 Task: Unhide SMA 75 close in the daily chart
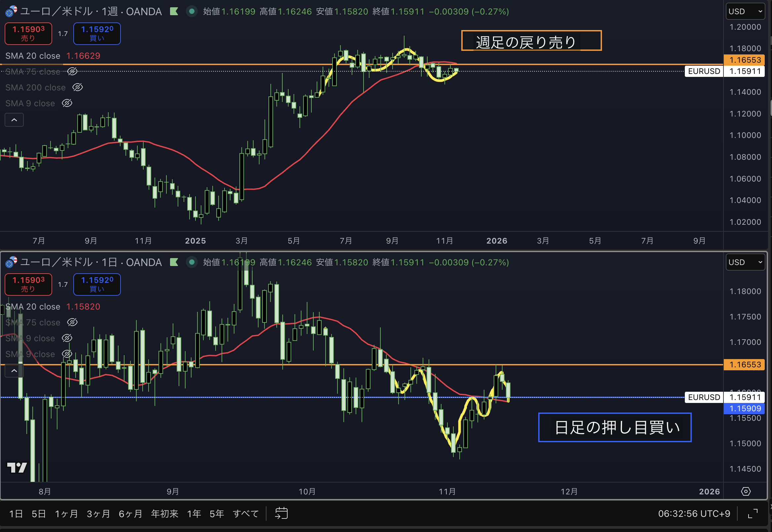72,322
